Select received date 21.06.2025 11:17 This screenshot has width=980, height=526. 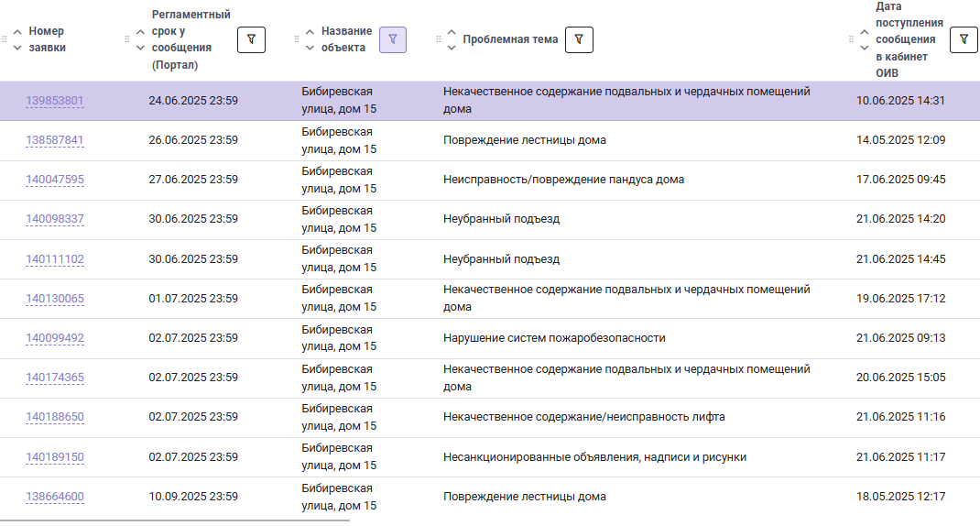(900, 457)
